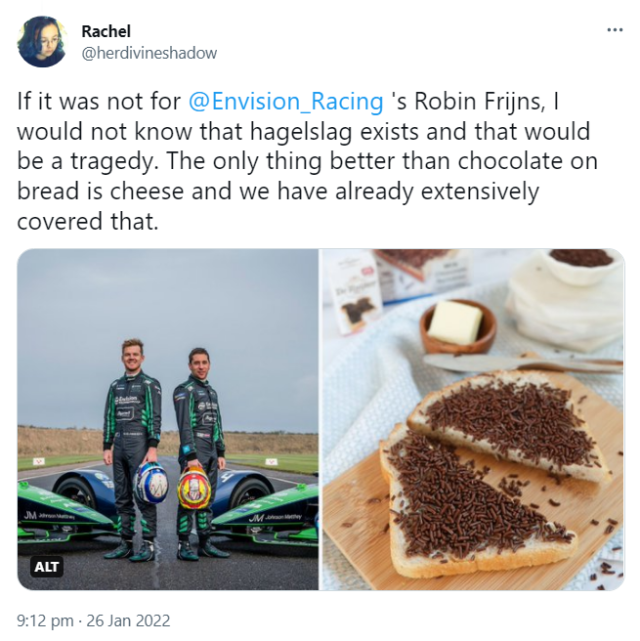This screenshot has width=640, height=641.
Task: Click the right driver in racing suit
Action: coord(200,453)
